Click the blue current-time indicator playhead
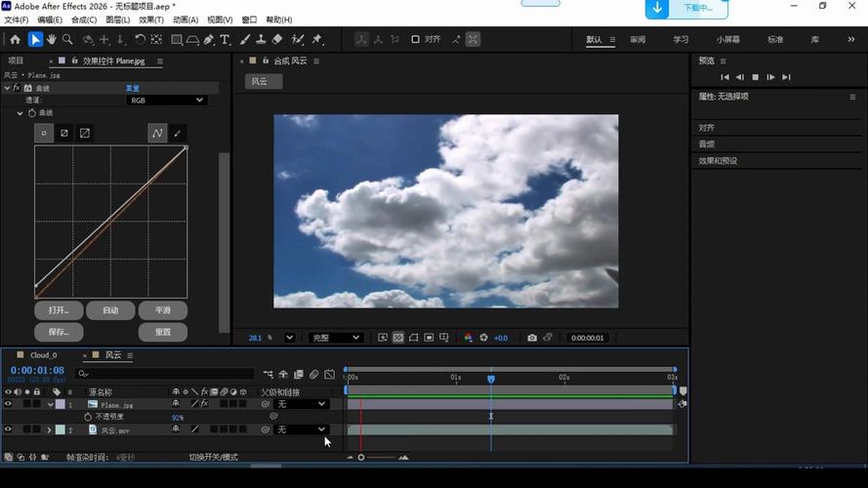Image resolution: width=868 pixels, height=488 pixels. pos(491,379)
